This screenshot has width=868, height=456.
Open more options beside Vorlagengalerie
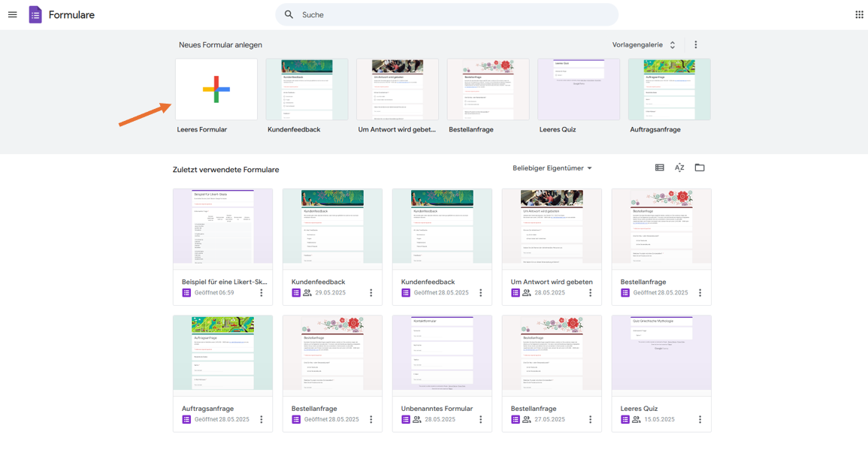coord(696,45)
